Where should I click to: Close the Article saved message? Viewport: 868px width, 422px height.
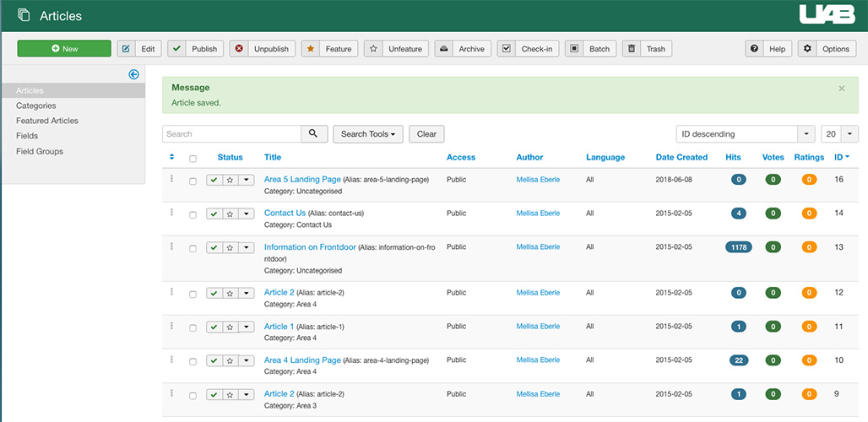coord(841,89)
